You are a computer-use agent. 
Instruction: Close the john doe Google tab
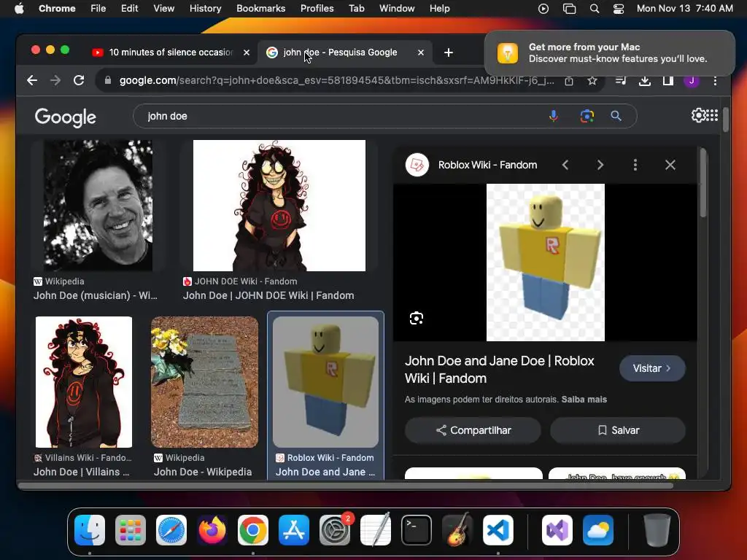point(421,52)
